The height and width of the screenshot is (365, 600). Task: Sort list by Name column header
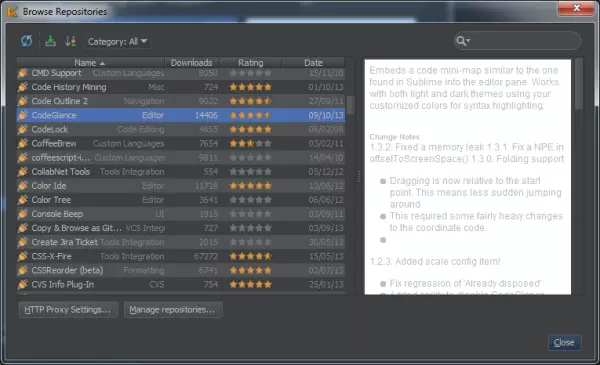(90, 62)
